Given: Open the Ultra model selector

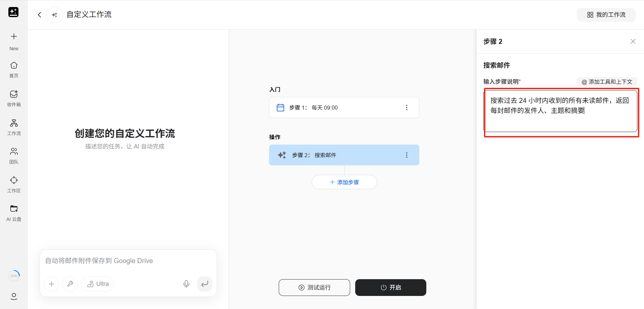Looking at the screenshot, I should pyautogui.click(x=98, y=284).
